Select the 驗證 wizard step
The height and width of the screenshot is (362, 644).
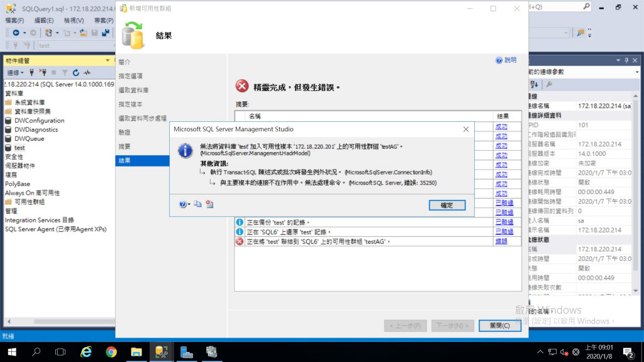(x=125, y=132)
